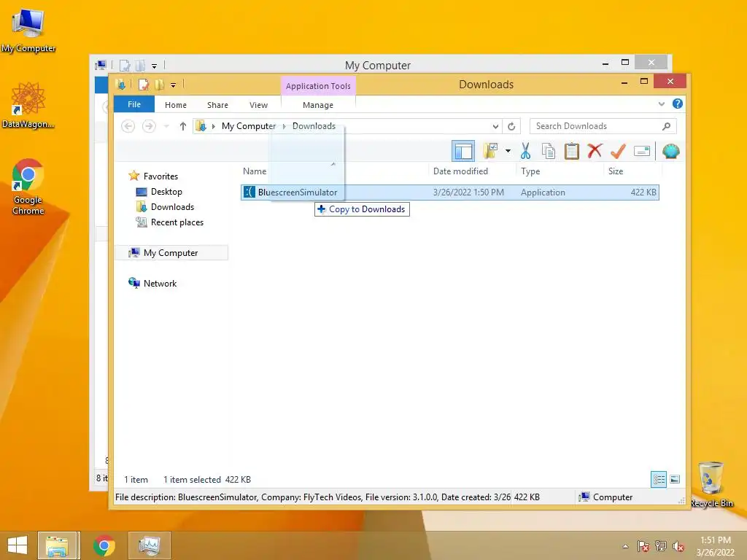Click the Properties quick access toolbar icon

point(144,85)
